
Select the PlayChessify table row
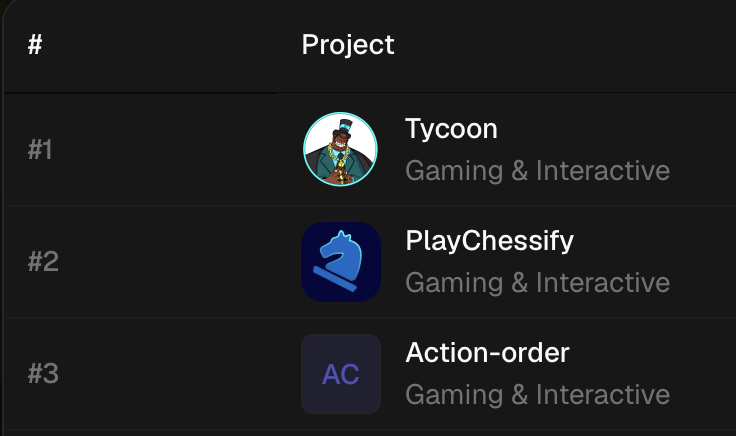pyautogui.click(x=370, y=262)
